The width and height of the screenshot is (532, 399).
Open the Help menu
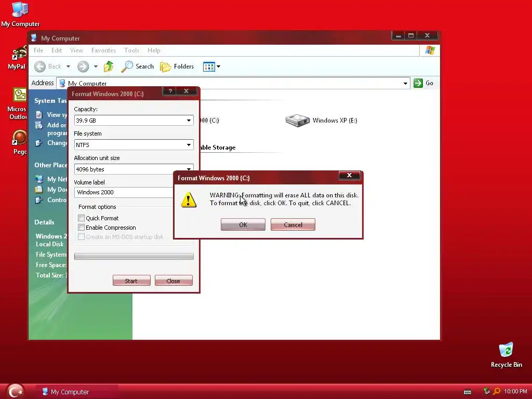154,50
